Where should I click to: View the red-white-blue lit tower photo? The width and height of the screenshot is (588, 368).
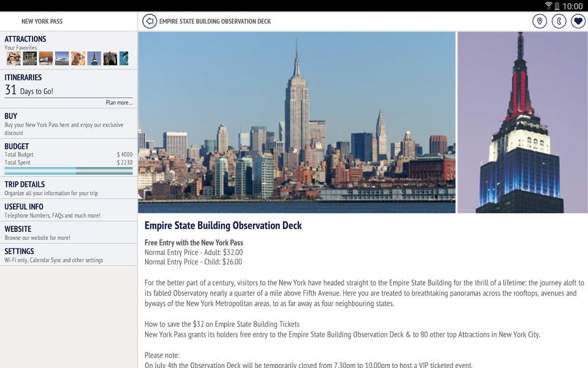tap(522, 123)
